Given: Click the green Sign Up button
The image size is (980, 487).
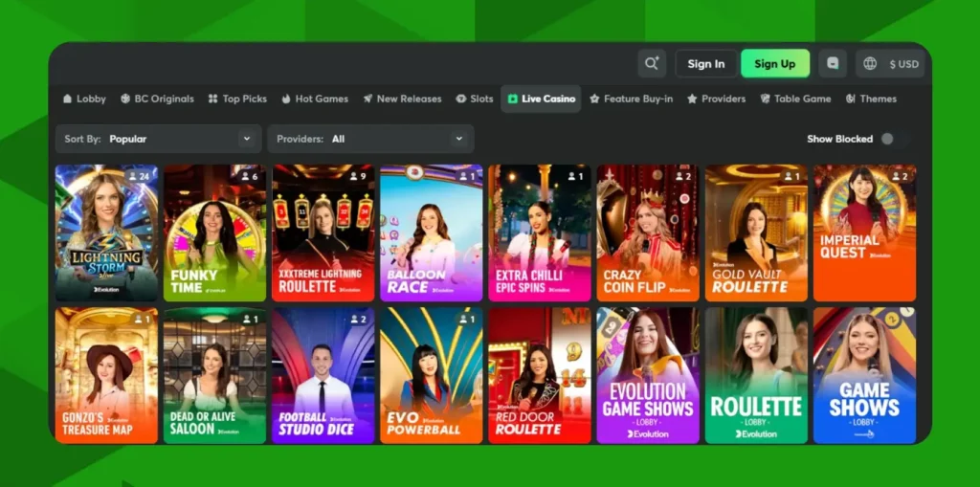Looking at the screenshot, I should (x=775, y=64).
